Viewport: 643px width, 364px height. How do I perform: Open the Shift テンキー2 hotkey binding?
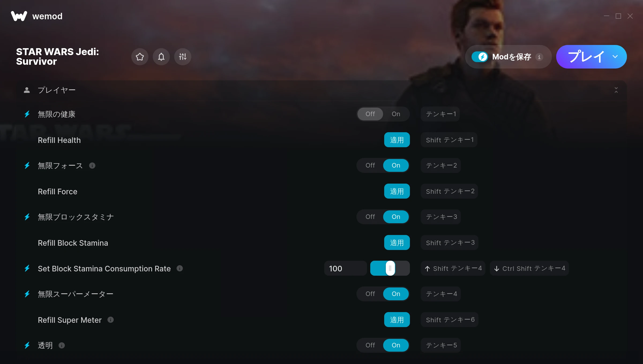449,191
